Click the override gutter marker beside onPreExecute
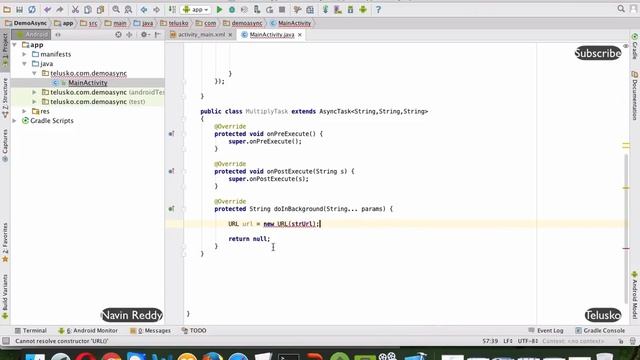This screenshot has width=640, height=360. 171,133
